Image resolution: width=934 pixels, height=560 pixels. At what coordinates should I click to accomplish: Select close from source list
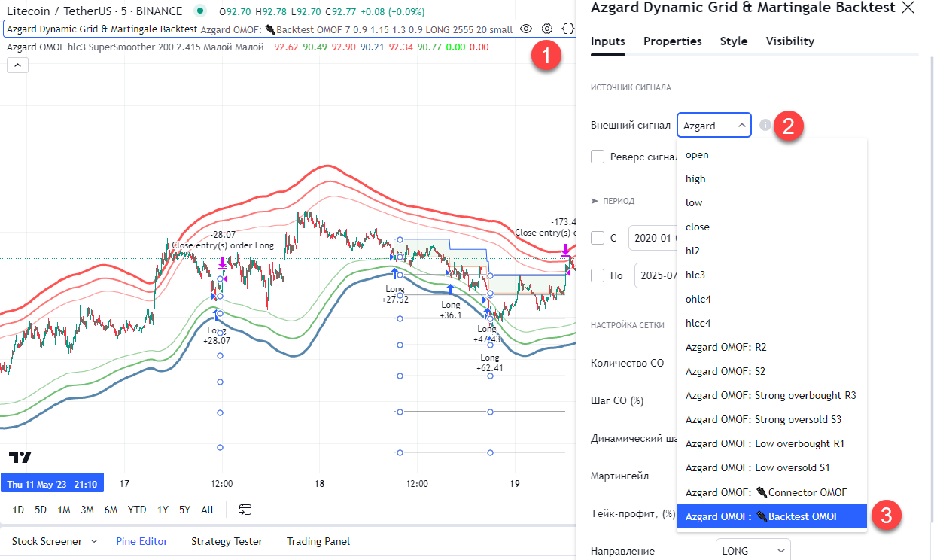coord(772,227)
